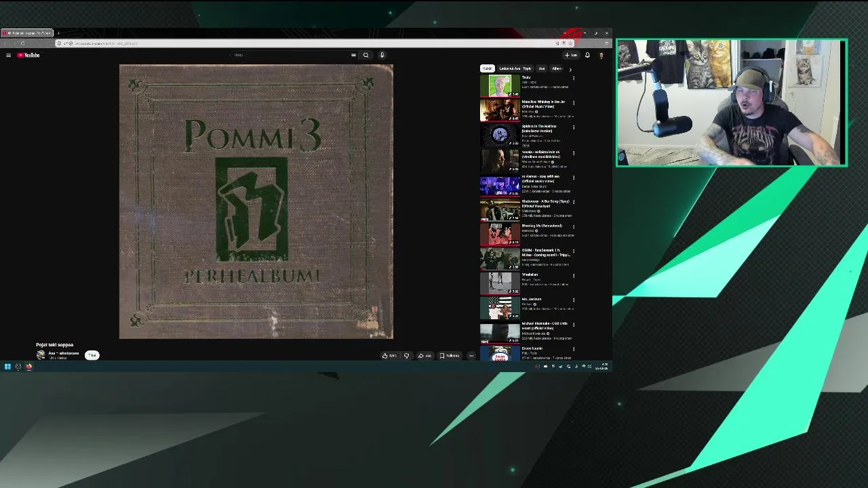Dislike the video with thumbs-down button
Image resolution: width=868 pixels, height=488 pixels.
point(407,355)
